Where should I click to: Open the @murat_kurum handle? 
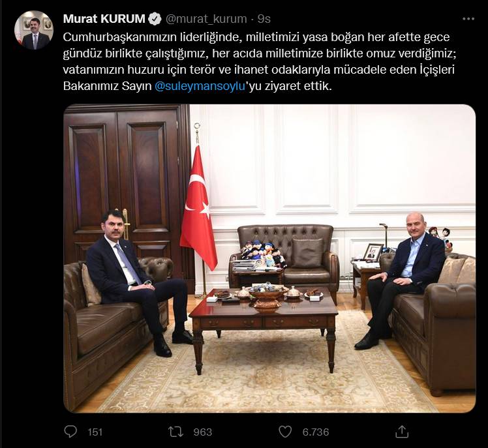coord(206,19)
